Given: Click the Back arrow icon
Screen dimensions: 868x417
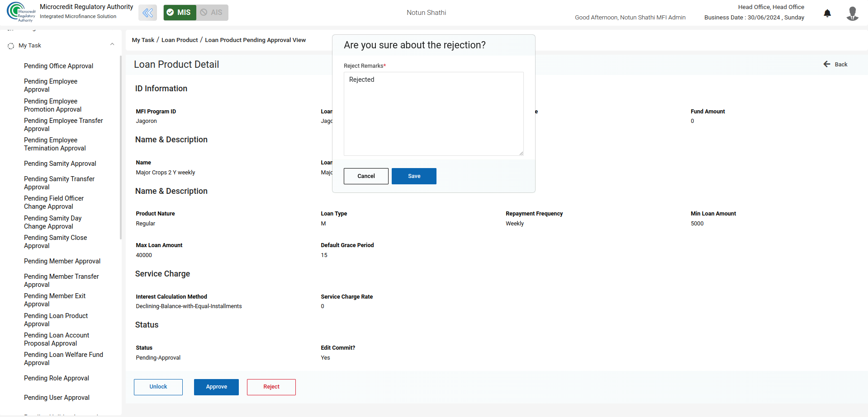Looking at the screenshot, I should point(827,64).
